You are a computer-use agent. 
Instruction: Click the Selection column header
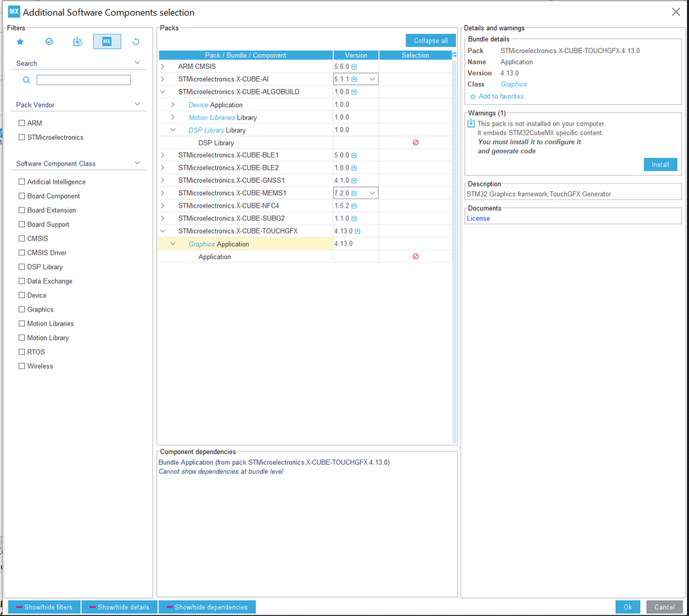pyautogui.click(x=415, y=55)
